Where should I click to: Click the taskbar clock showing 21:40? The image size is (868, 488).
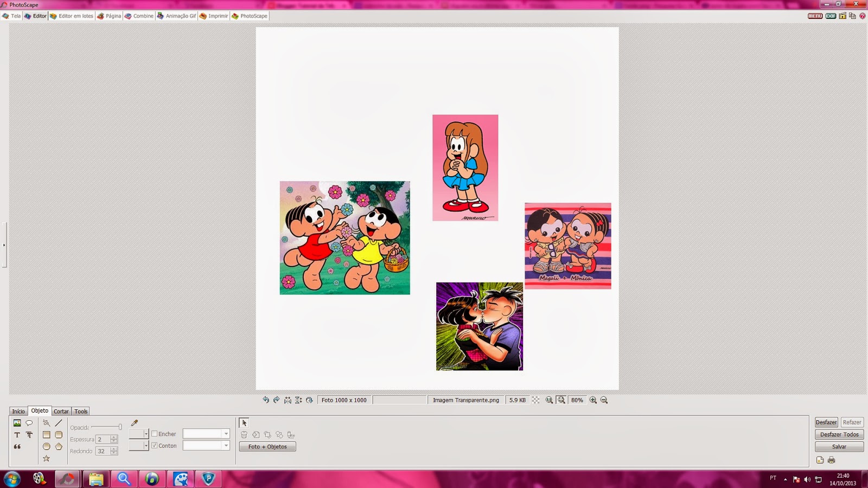[843, 479]
